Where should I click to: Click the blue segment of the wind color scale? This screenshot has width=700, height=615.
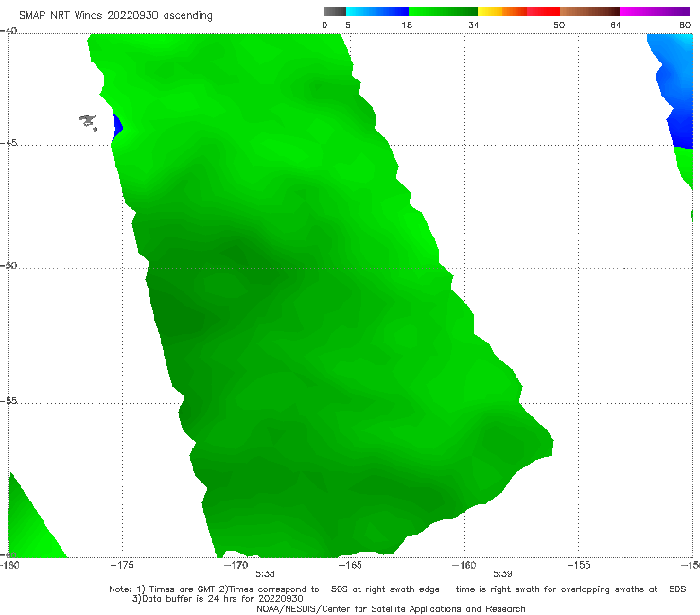point(377,11)
